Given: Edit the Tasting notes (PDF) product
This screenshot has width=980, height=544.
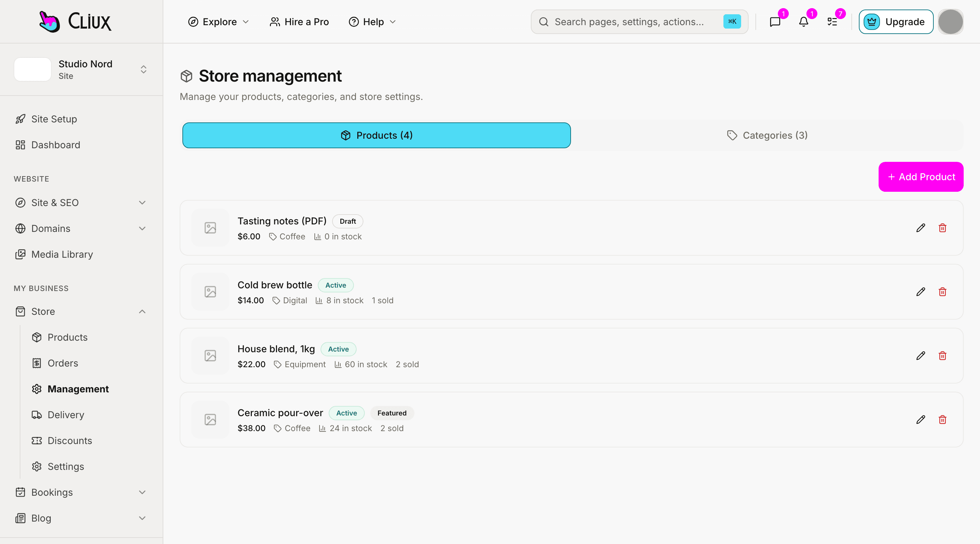Looking at the screenshot, I should pyautogui.click(x=921, y=228).
